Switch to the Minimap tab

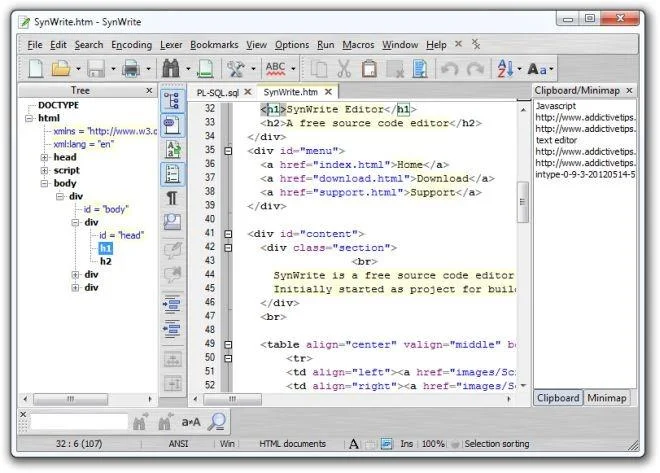(x=607, y=398)
